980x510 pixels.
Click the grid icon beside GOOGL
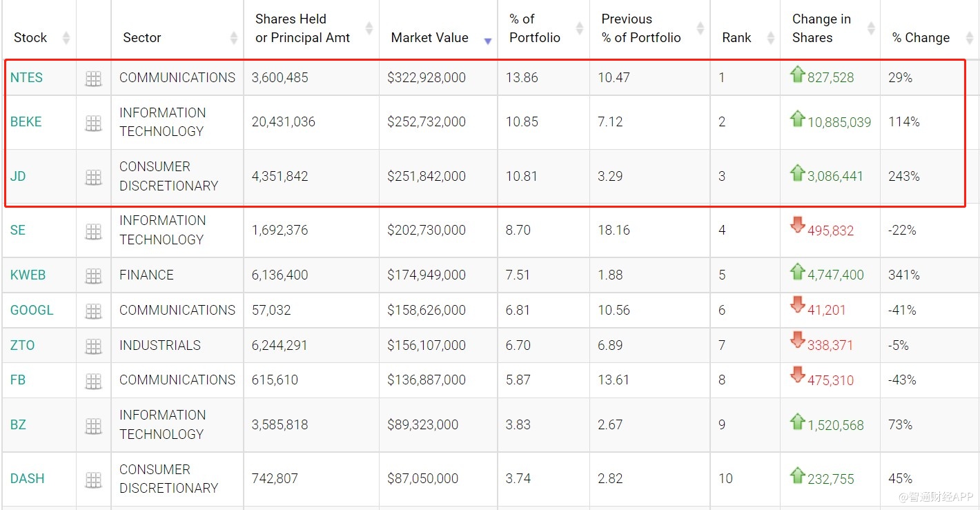point(93,311)
